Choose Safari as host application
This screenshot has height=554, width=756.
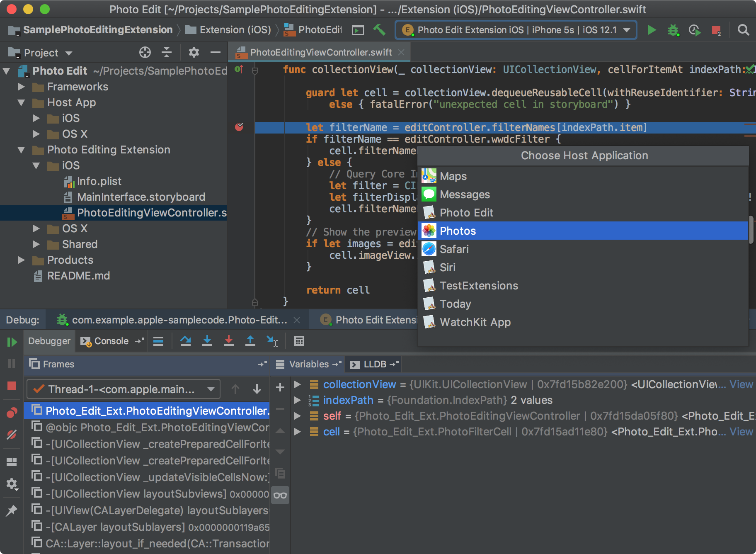584,249
